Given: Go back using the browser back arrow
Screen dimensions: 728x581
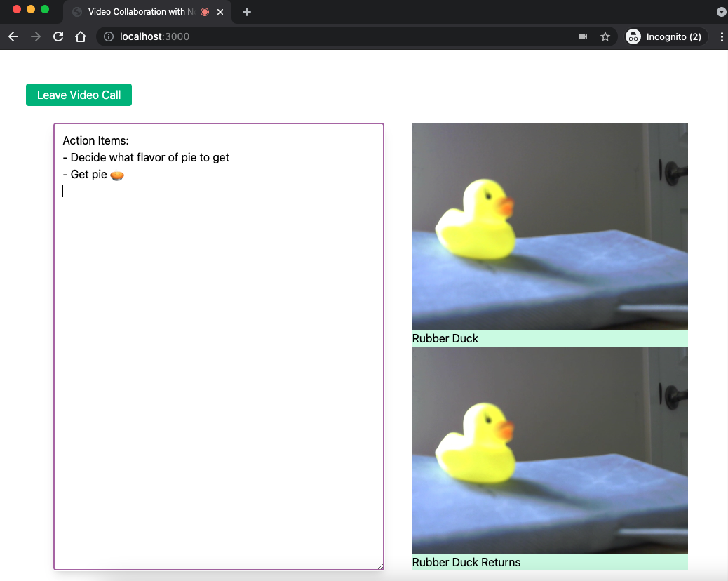Looking at the screenshot, I should [13, 36].
